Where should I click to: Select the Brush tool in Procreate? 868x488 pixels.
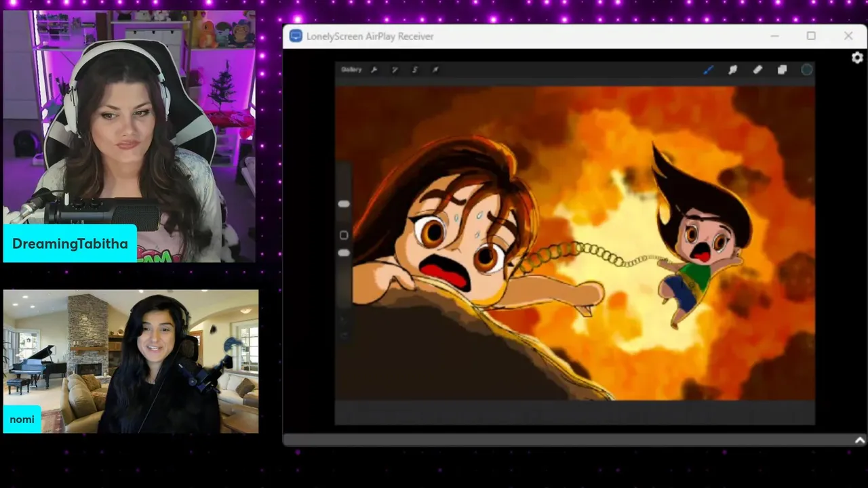(x=708, y=70)
